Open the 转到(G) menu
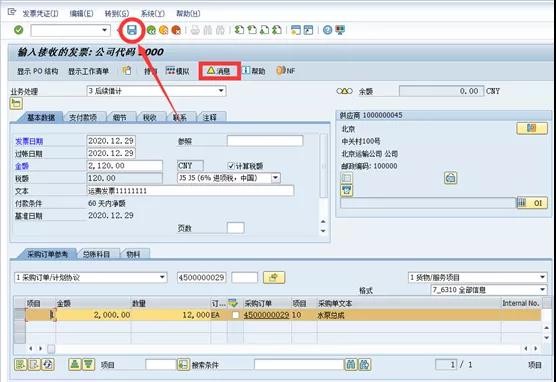The image size is (556, 382). tap(117, 13)
